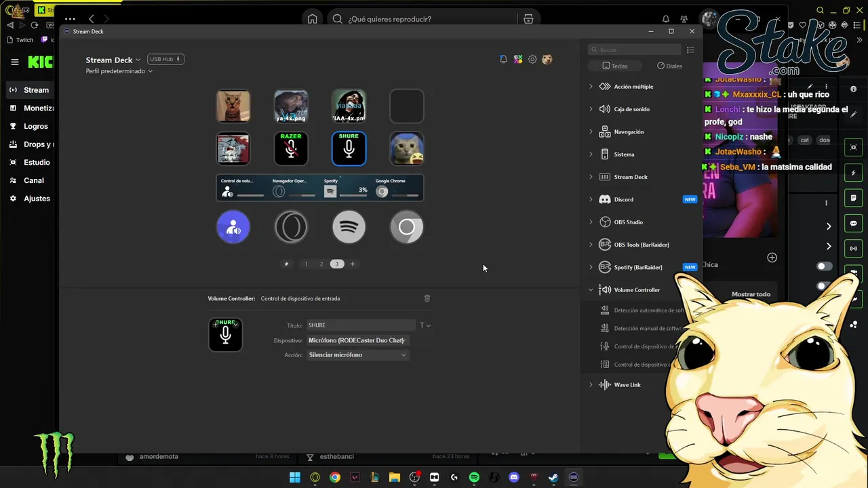The height and width of the screenshot is (488, 868).
Task: Toggle the switch below the chevron rows
Action: tap(825, 266)
